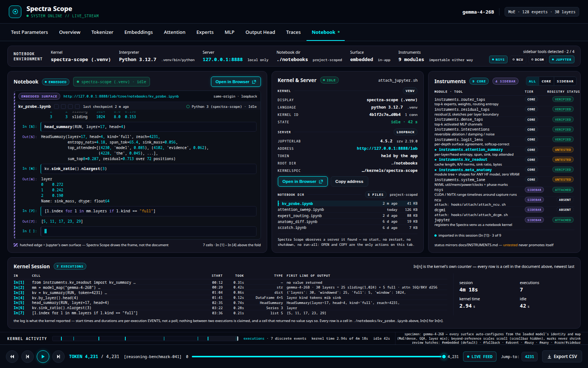The image size is (588, 368).
Task: Copy the Jupyter server address
Action: tap(349, 181)
